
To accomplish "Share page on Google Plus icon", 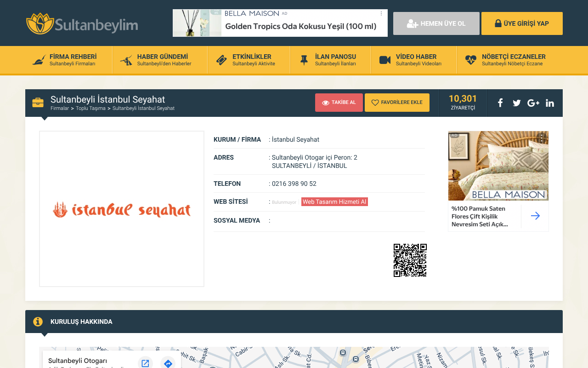I will pos(533,103).
